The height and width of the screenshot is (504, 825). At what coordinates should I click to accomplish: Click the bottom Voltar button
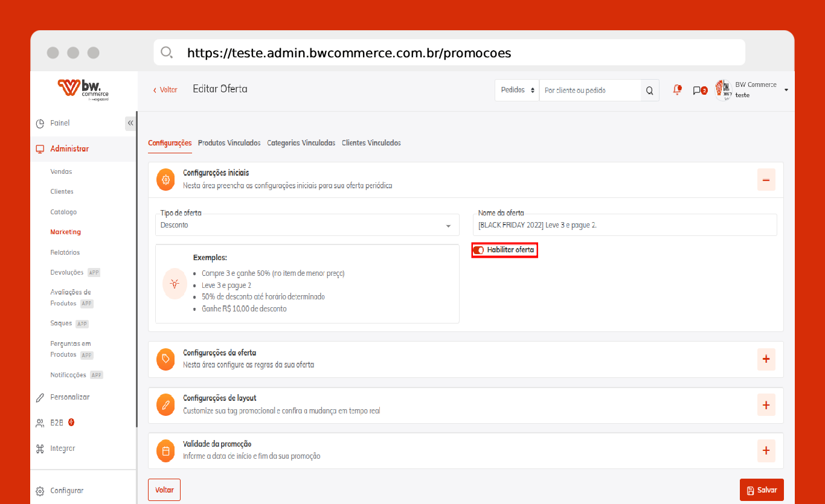pyautogui.click(x=164, y=490)
